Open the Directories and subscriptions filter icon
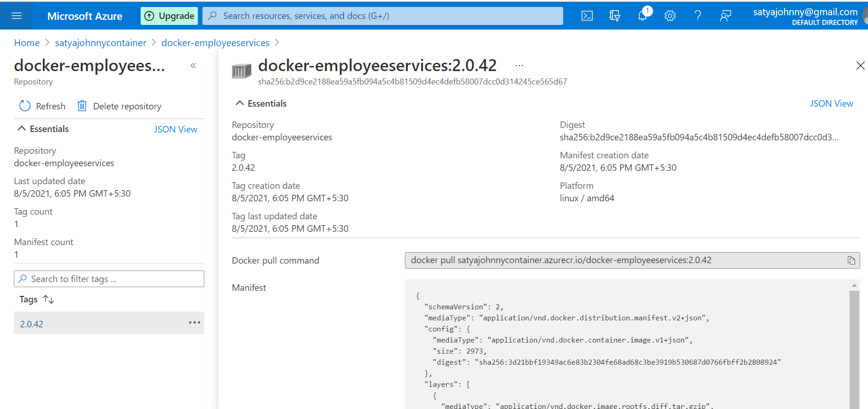This screenshot has height=409, width=868. [614, 16]
